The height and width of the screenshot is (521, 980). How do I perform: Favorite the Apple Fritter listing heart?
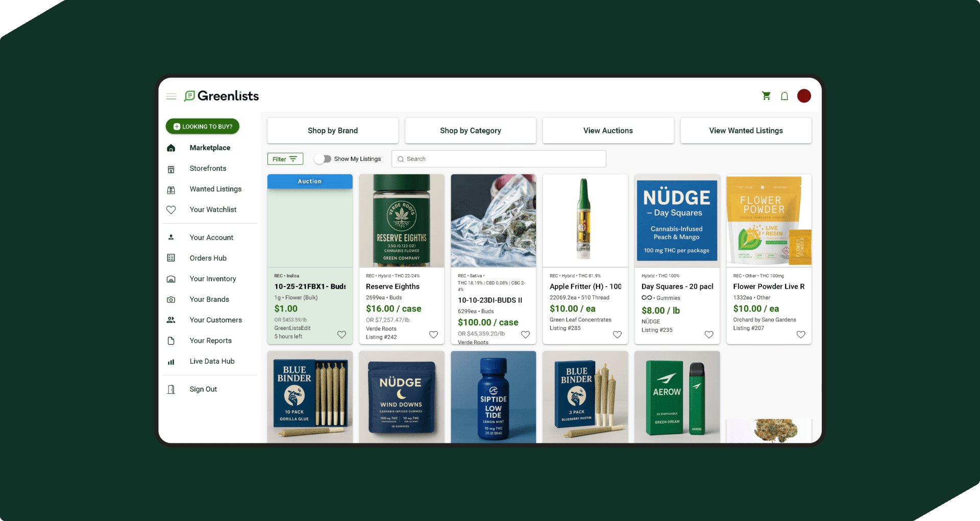click(617, 335)
